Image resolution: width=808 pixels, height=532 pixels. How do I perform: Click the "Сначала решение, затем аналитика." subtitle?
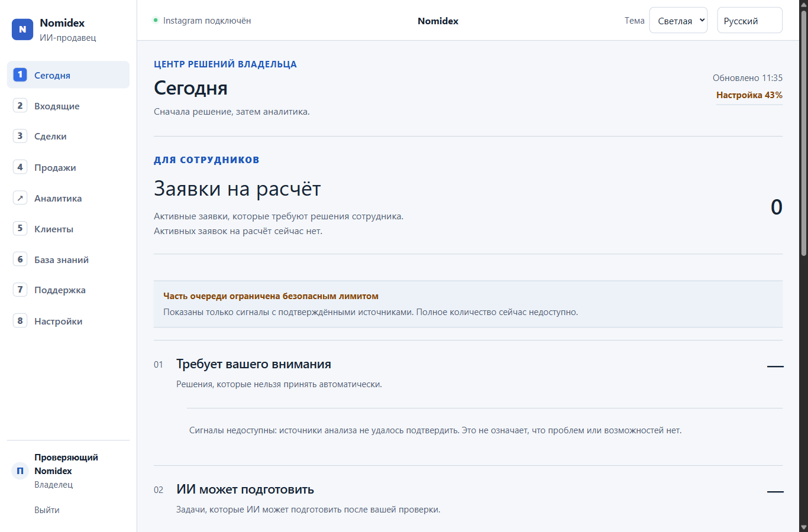(232, 112)
